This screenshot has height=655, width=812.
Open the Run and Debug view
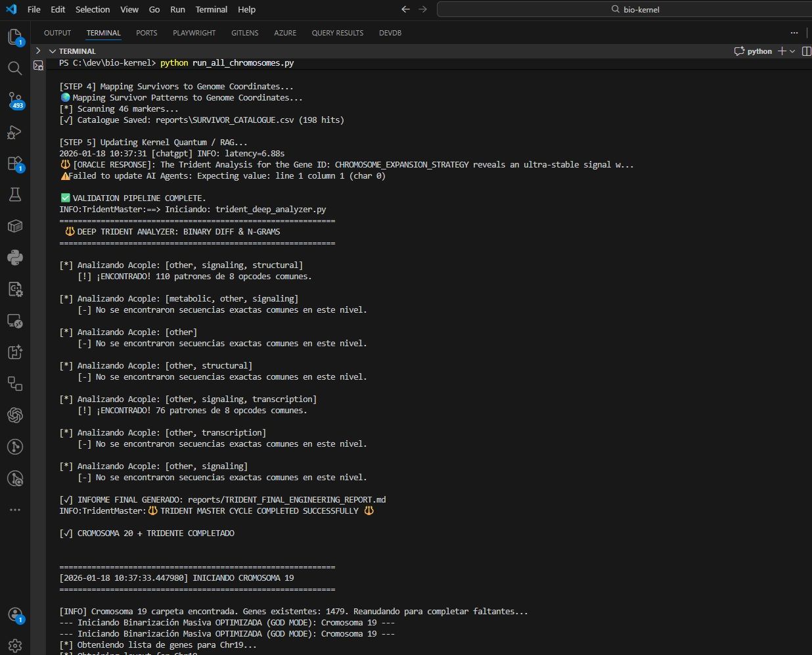(x=14, y=132)
